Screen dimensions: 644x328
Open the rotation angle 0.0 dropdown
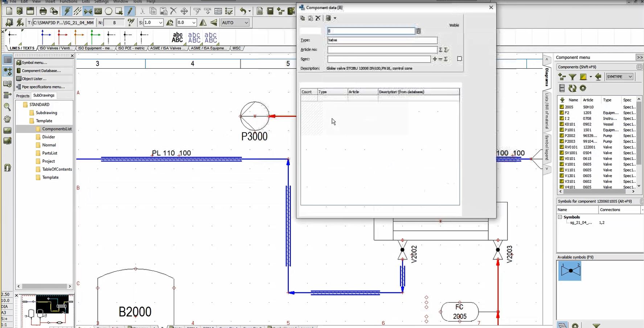pos(186,23)
